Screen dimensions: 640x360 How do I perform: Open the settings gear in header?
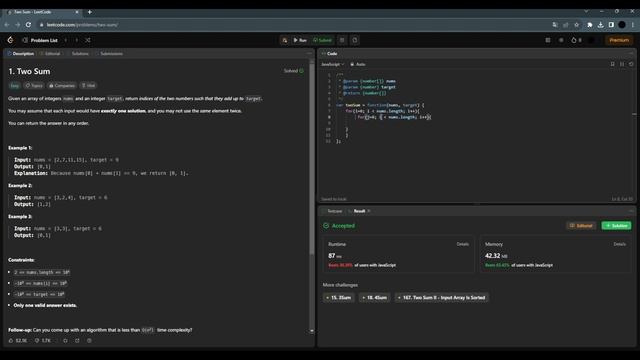(561, 40)
